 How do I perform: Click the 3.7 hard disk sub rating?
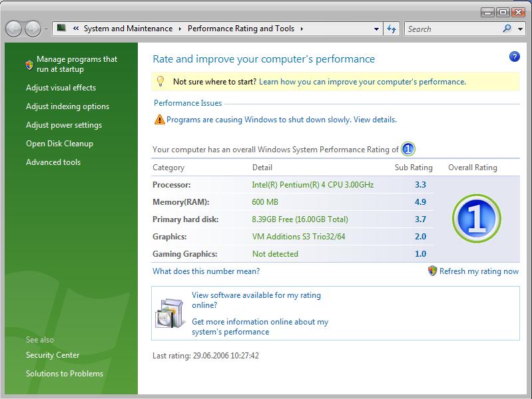(x=420, y=219)
